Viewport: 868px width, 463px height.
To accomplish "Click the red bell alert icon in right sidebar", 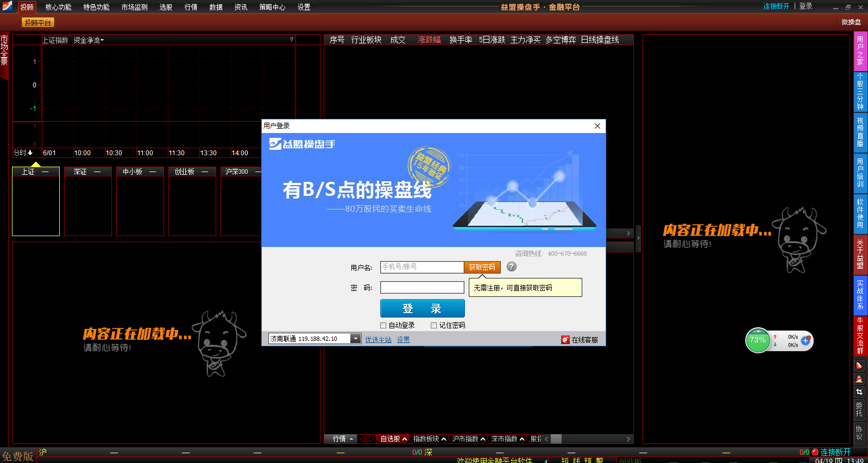I will pos(859,366).
